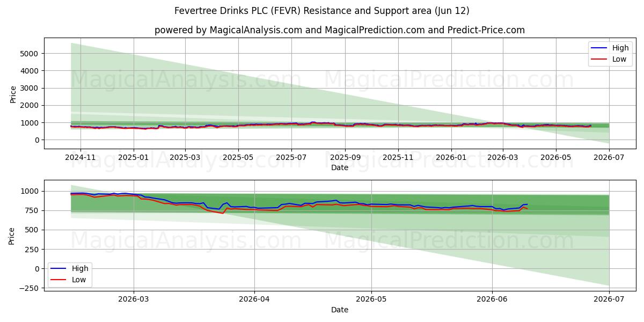Click 'Low' in the bottom chart legend
The height and width of the screenshot is (322, 644).
79,280
